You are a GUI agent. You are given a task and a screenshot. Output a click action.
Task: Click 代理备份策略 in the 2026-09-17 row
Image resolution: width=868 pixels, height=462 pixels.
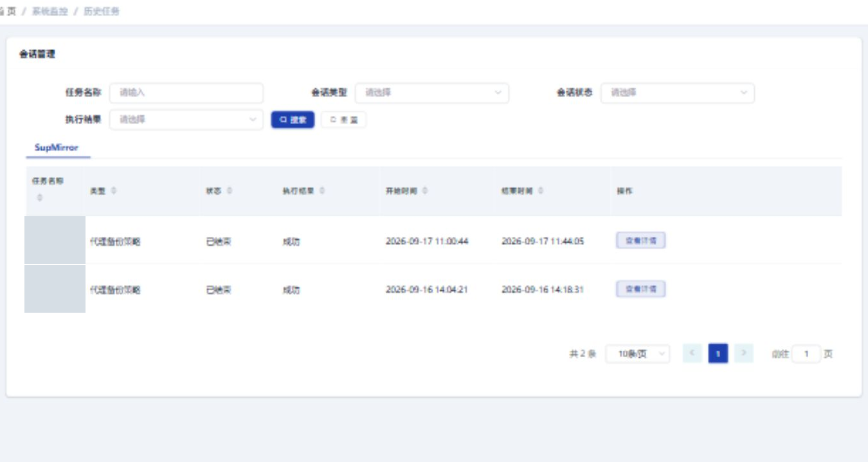[115, 241]
